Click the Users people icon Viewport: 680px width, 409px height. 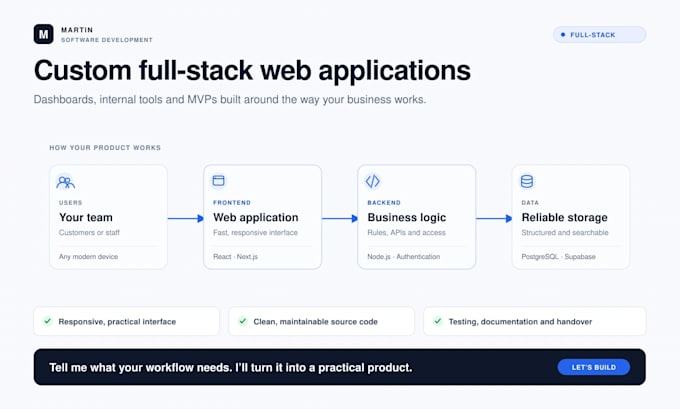(x=65, y=182)
